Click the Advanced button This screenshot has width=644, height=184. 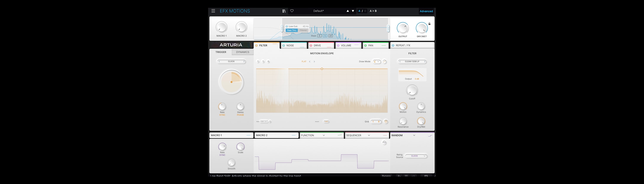pyautogui.click(x=426, y=11)
